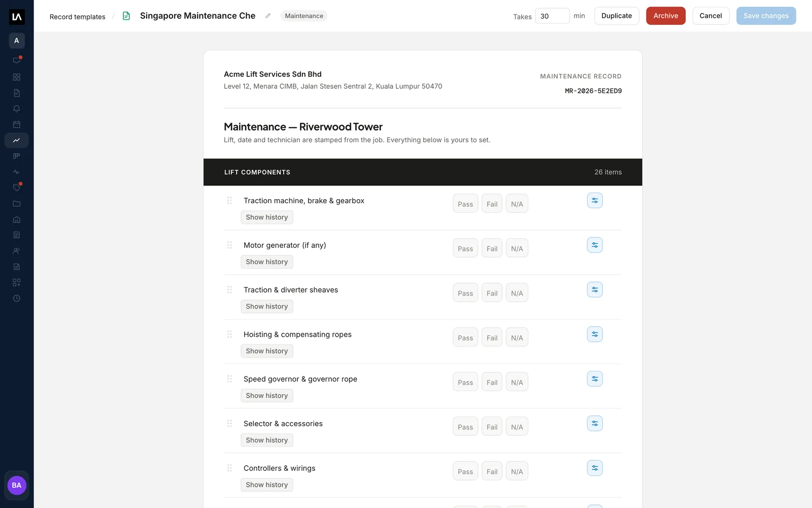Grab drag handle for Controllers & wirings row
Viewport: 812px width, 508px height.
tap(229, 468)
